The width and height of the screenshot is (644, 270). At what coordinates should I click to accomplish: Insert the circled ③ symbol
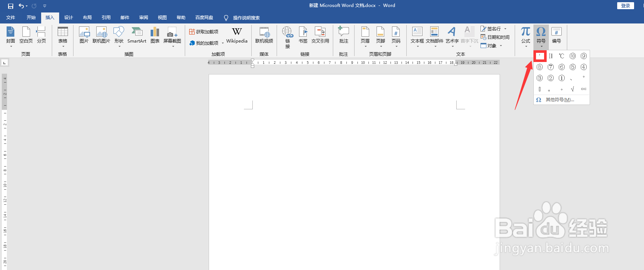(x=539, y=78)
